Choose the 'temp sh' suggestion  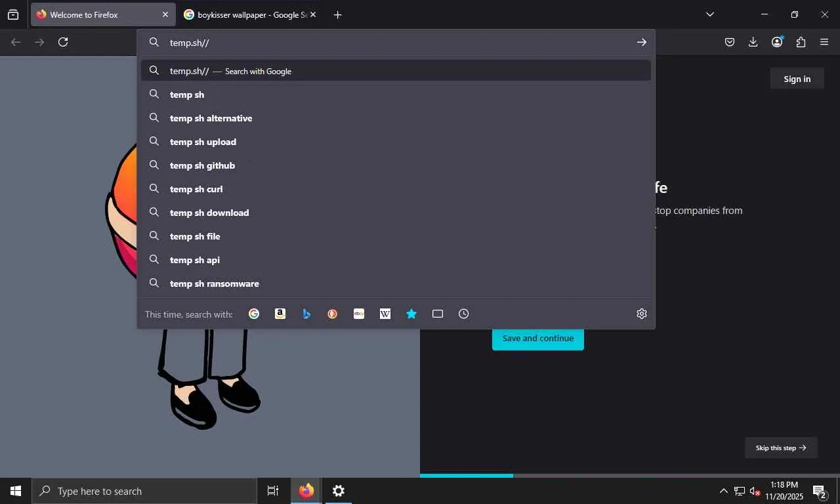tap(396, 94)
